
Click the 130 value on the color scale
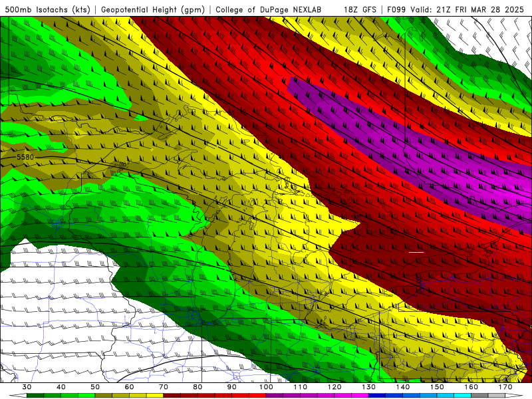pyautogui.click(x=368, y=387)
